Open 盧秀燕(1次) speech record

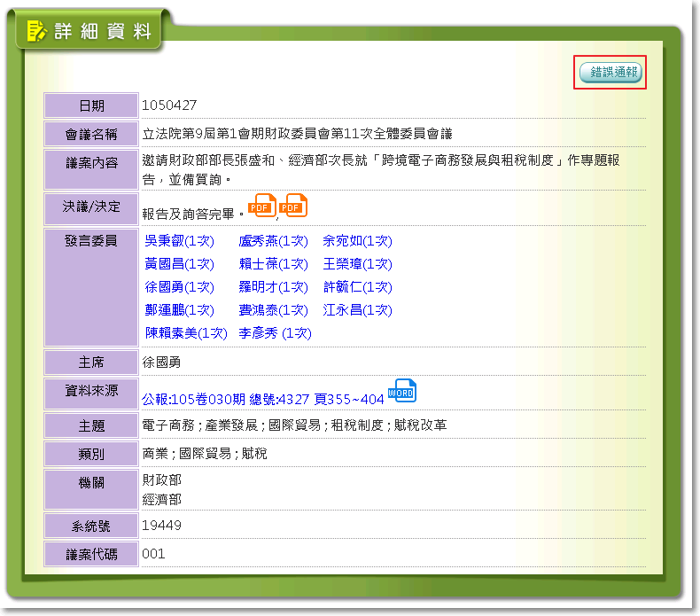tap(274, 241)
